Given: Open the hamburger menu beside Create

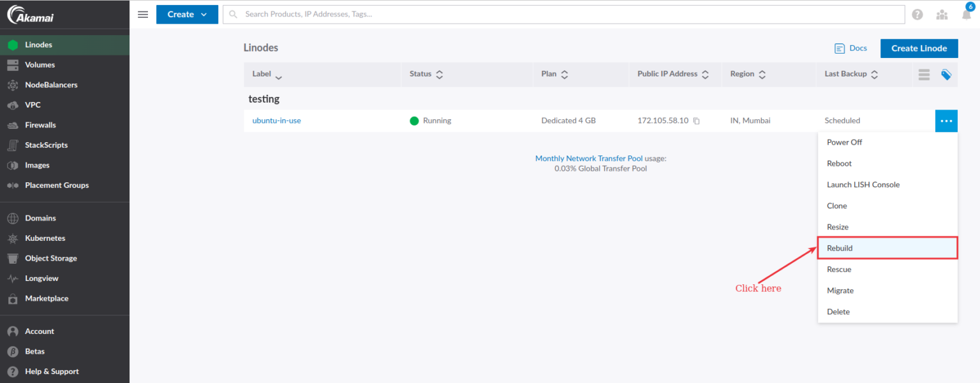Looking at the screenshot, I should (x=142, y=14).
